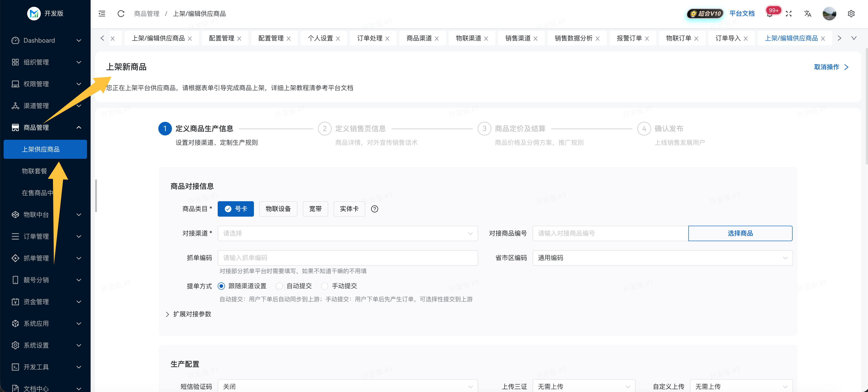Click the refresh page icon
The image size is (868, 392).
121,13
